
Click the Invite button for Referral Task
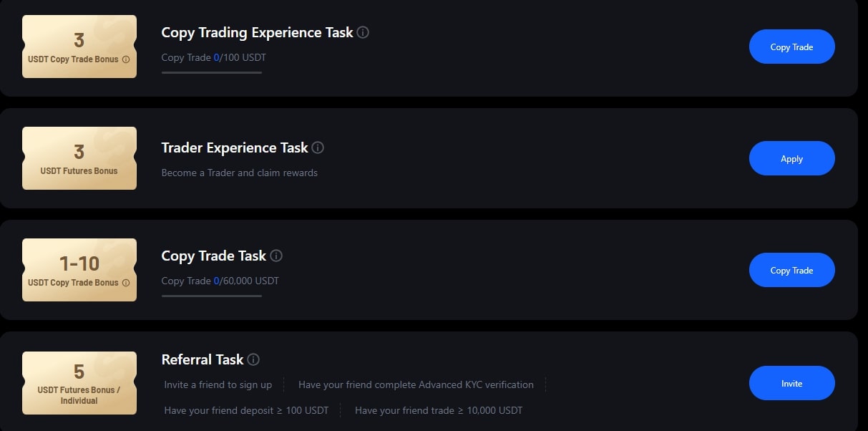[791, 383]
